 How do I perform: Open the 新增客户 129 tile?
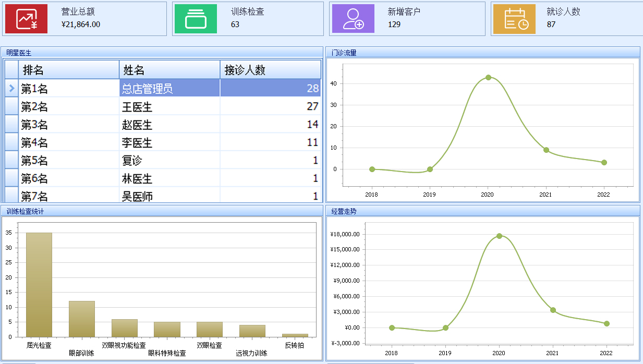(407, 19)
